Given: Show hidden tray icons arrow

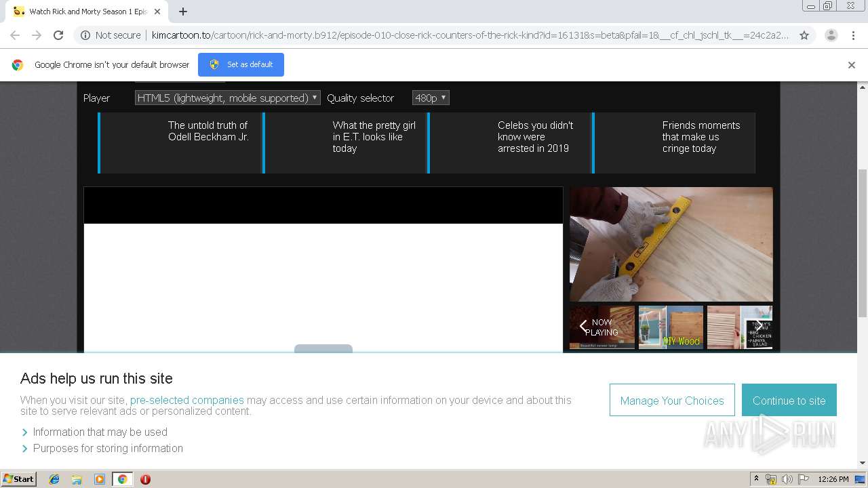Looking at the screenshot, I should point(756,479).
